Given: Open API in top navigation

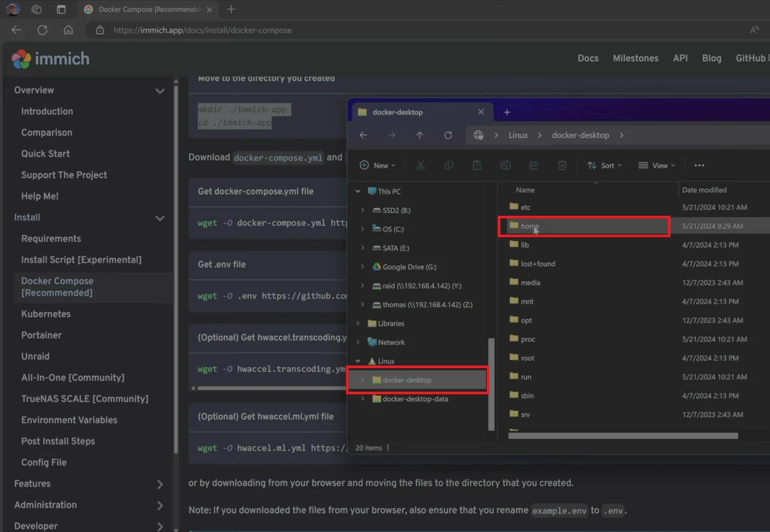Looking at the screenshot, I should point(680,58).
